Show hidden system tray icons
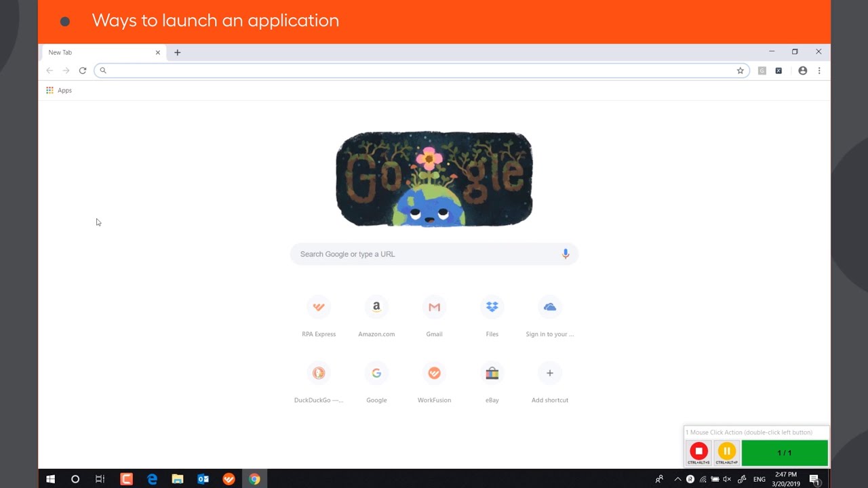This screenshot has height=488, width=868. [677, 479]
